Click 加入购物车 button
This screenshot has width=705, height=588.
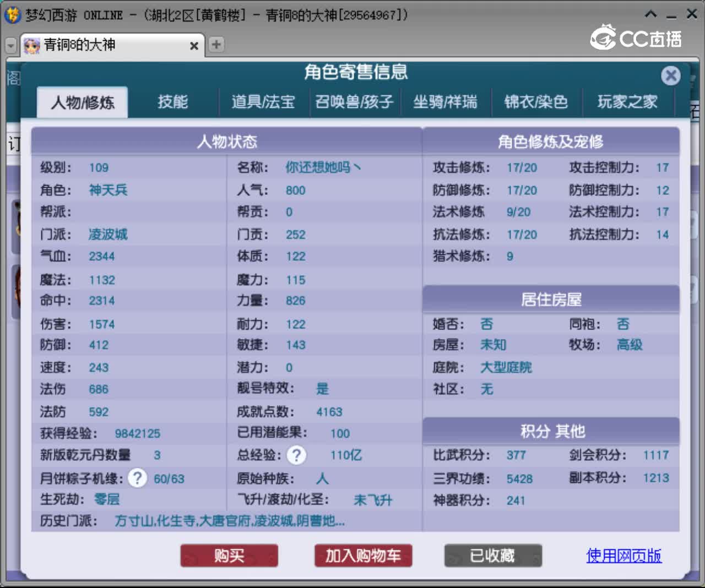coord(363,556)
